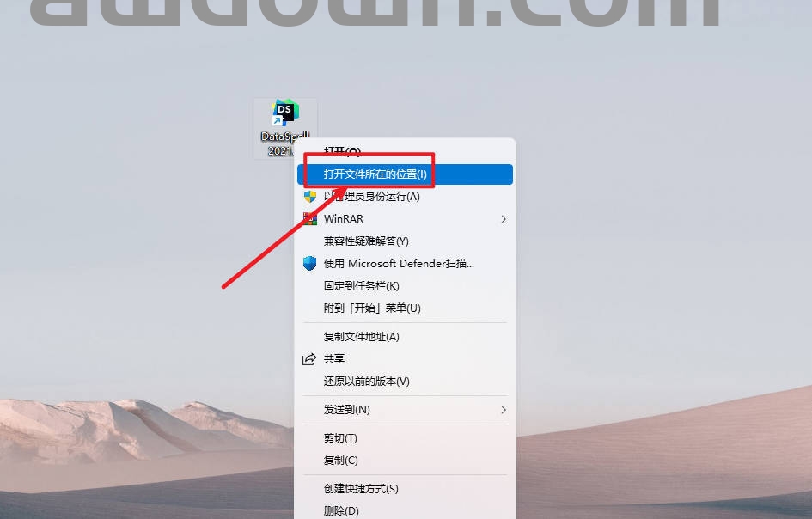Choose 创建快捷方式(S)
Image resolution: width=812 pixels, height=519 pixels.
[x=405, y=489]
